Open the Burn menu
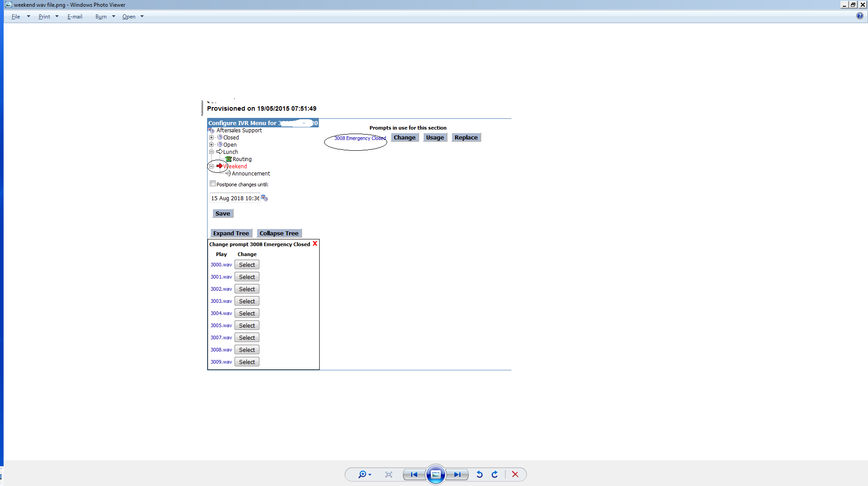Viewport: 868px width, 486px height. (x=101, y=17)
